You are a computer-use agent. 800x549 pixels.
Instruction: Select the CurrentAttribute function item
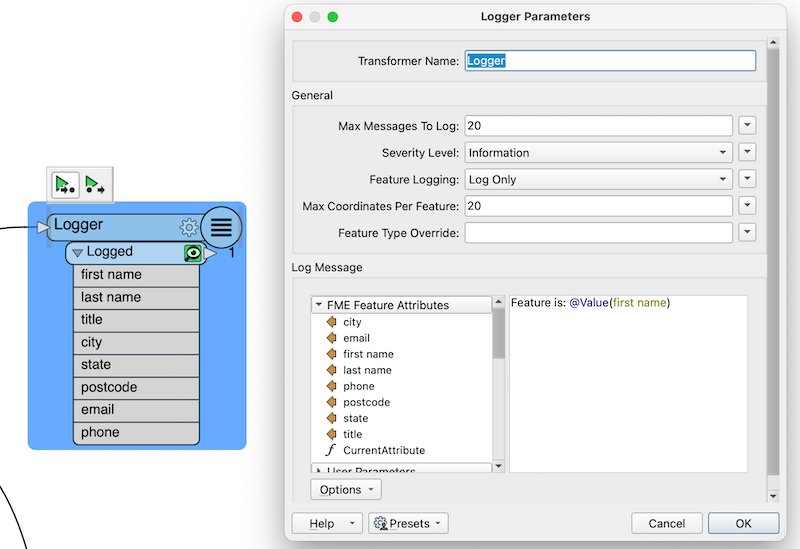pos(384,451)
